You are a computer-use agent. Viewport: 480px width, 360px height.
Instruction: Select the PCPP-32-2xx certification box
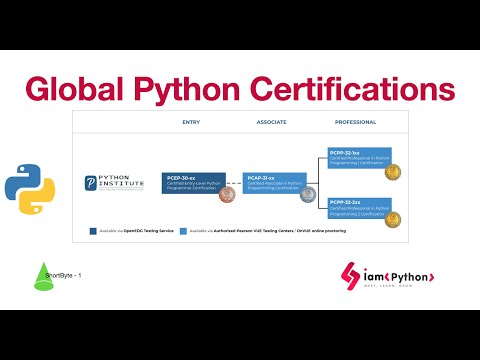[x=360, y=208]
